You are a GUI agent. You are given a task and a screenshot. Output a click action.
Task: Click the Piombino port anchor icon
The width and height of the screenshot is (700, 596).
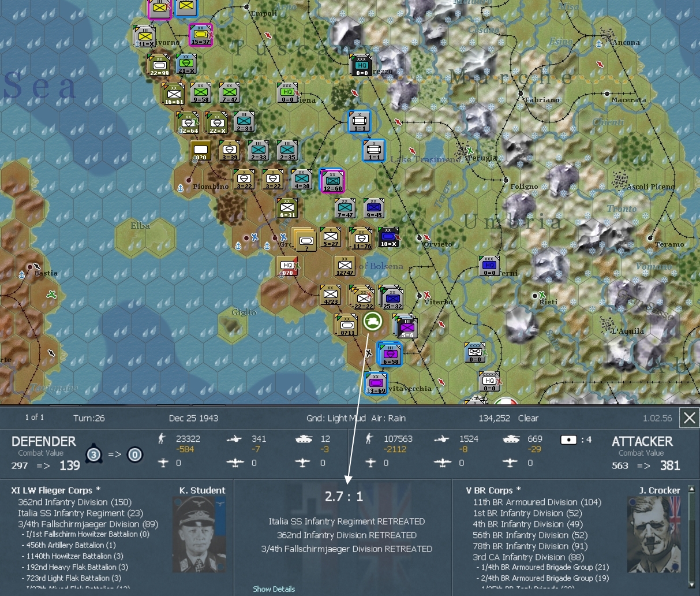pyautogui.click(x=180, y=188)
